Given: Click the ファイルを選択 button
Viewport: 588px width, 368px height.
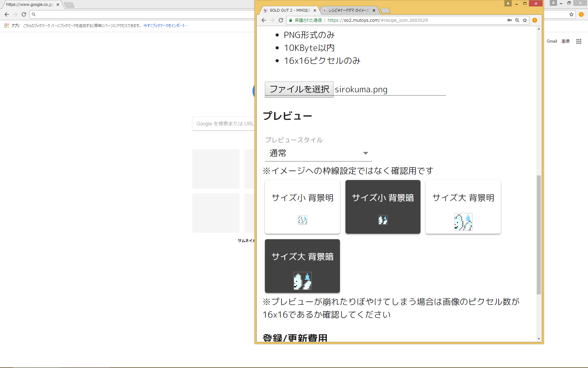Looking at the screenshot, I should [299, 89].
